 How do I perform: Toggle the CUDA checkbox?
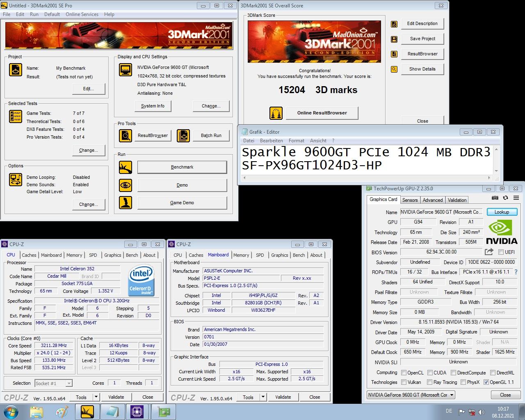point(430,373)
